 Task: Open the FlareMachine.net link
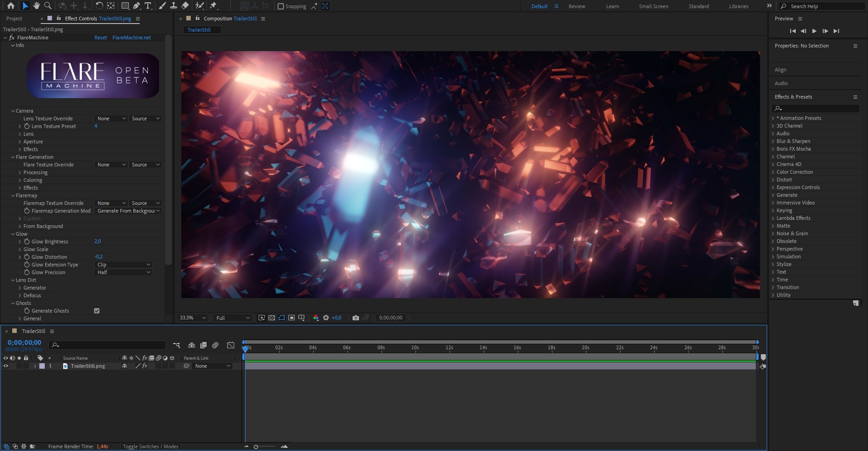click(132, 38)
